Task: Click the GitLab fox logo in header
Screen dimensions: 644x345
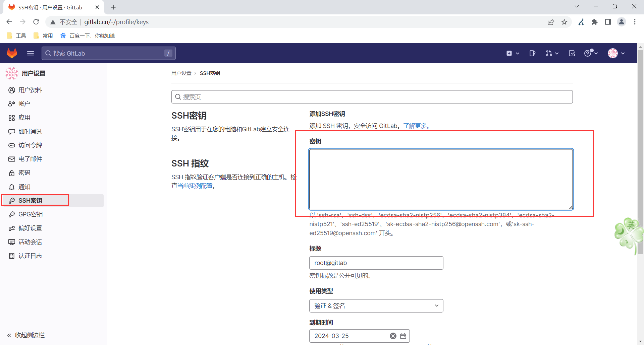Action: tap(12, 53)
